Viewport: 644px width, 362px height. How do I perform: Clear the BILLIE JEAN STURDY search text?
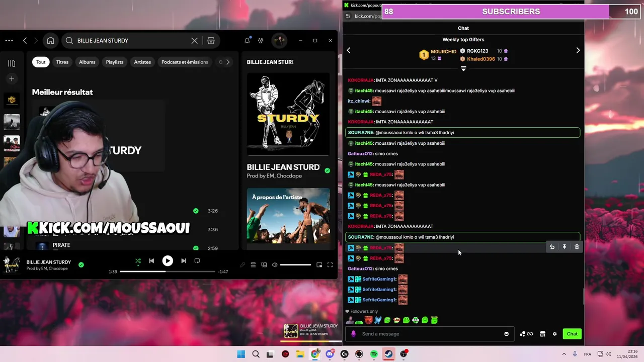[195, 41]
